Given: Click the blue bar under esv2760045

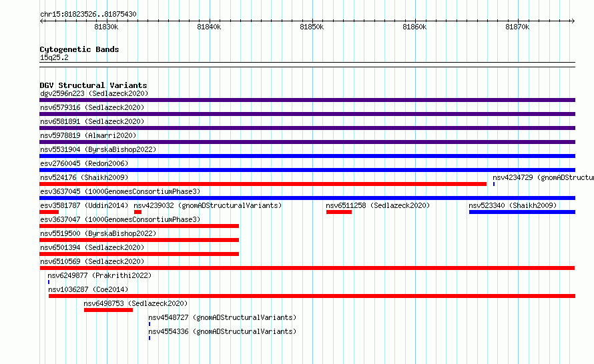Looking at the screenshot, I should [307, 170].
